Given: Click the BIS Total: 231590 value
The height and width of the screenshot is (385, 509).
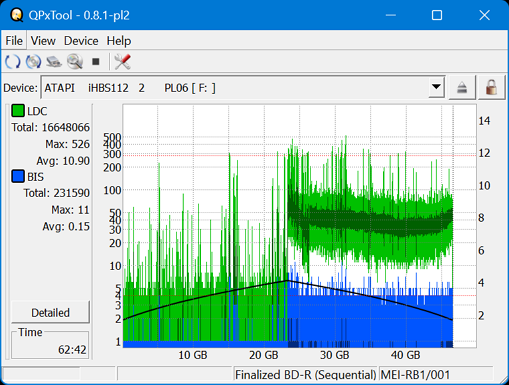Looking at the screenshot, I should [x=57, y=193].
